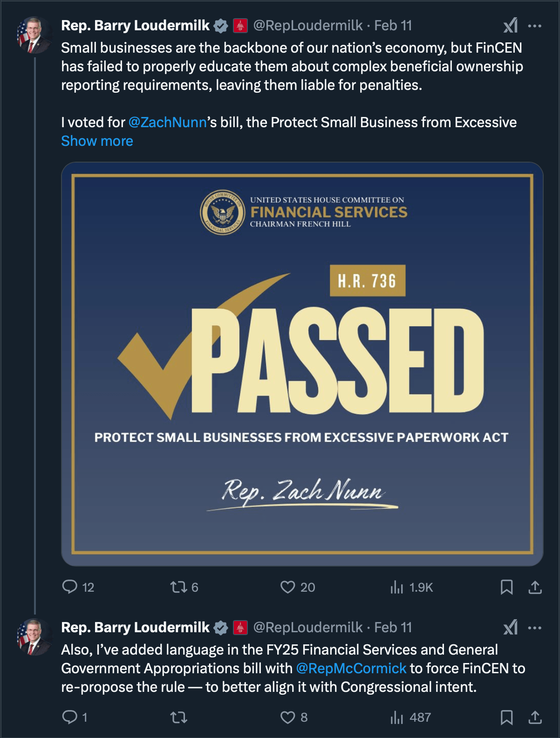560x738 pixels.
Task: Like the second tweet with 8 likes
Action: 287,717
